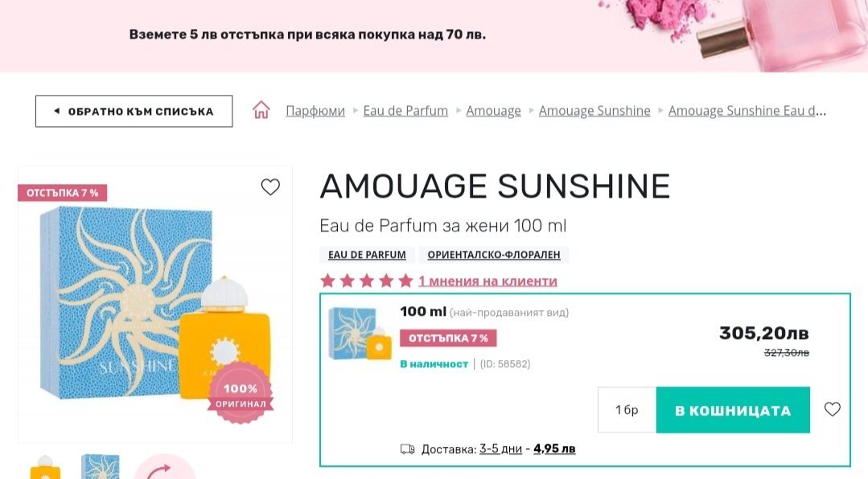Image resolution: width=868 pixels, height=479 pixels.
Task: Click the heart icon beside the cart button
Action: [x=833, y=410]
